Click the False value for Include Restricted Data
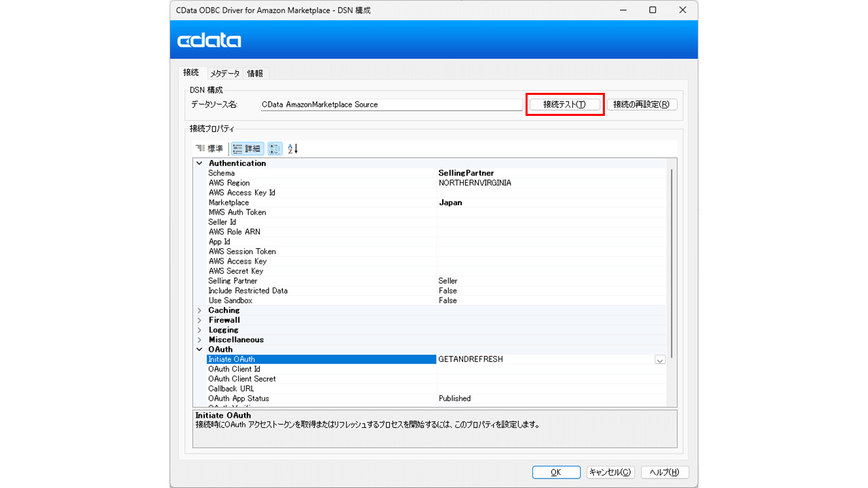Screen dimensions: 868x488 [448, 291]
